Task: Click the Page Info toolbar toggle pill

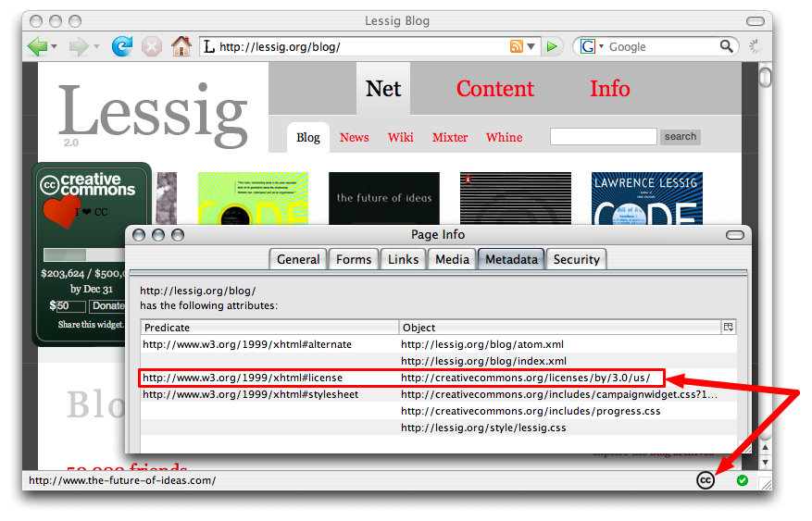Action: click(735, 235)
